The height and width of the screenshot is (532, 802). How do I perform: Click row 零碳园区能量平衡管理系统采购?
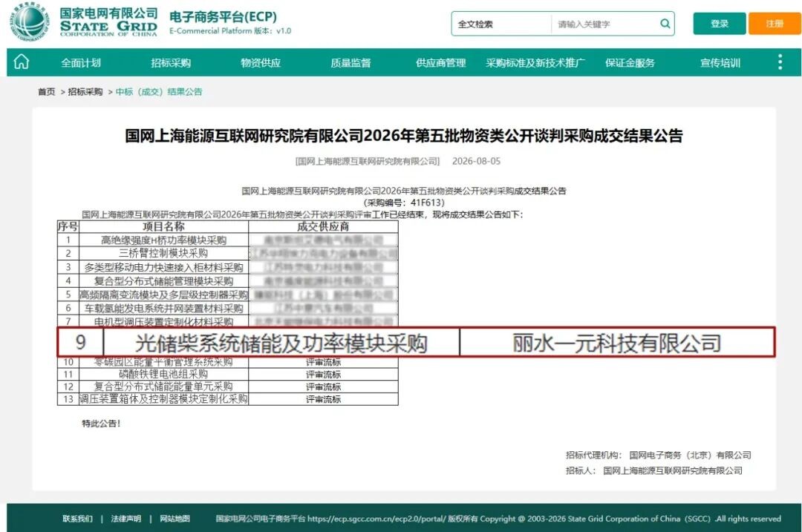(228, 362)
